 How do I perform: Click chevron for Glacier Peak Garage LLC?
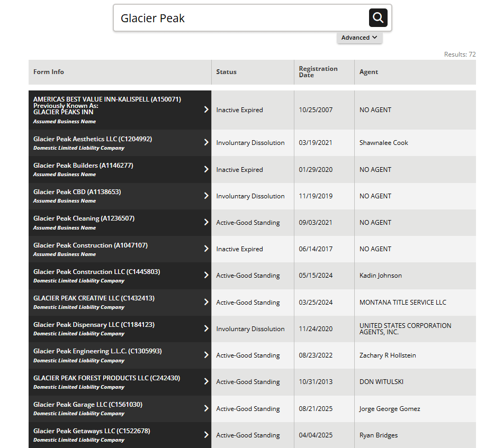click(206, 408)
